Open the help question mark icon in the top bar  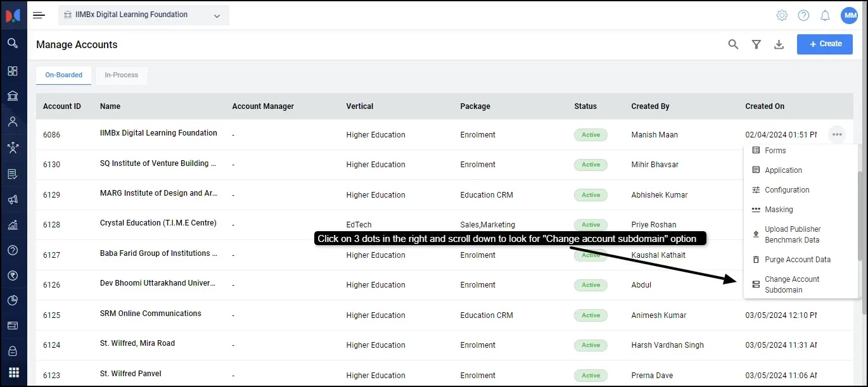click(803, 15)
